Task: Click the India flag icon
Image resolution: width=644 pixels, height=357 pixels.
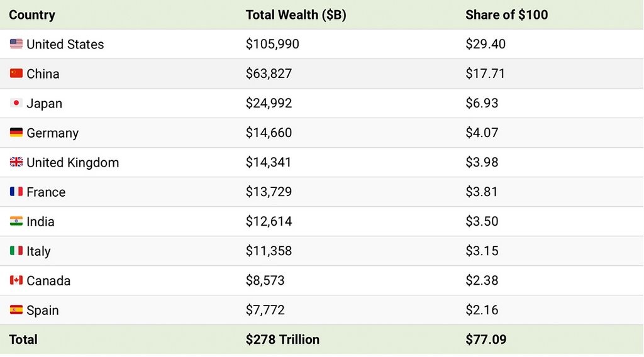Action: [x=16, y=221]
